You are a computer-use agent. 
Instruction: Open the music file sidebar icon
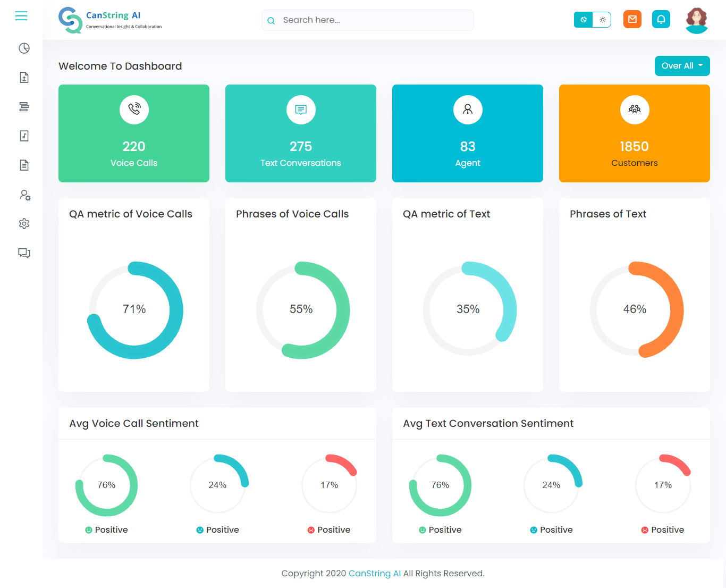coord(24,136)
